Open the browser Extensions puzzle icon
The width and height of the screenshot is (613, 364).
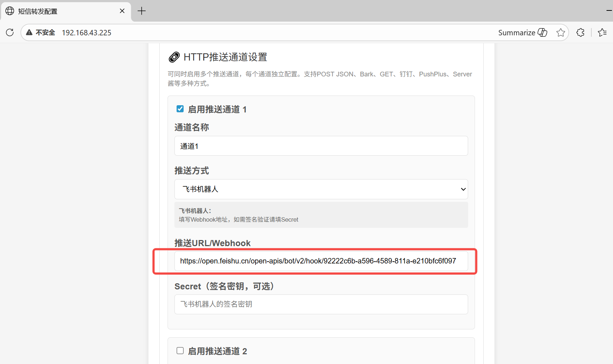pos(580,32)
